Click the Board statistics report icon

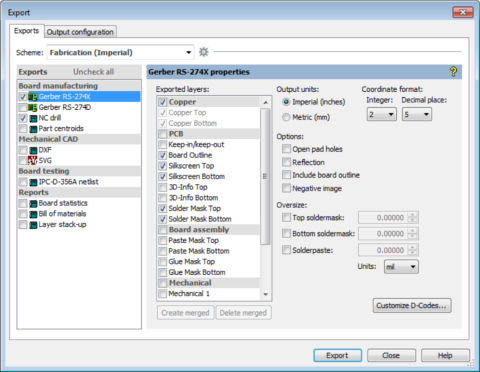point(33,203)
